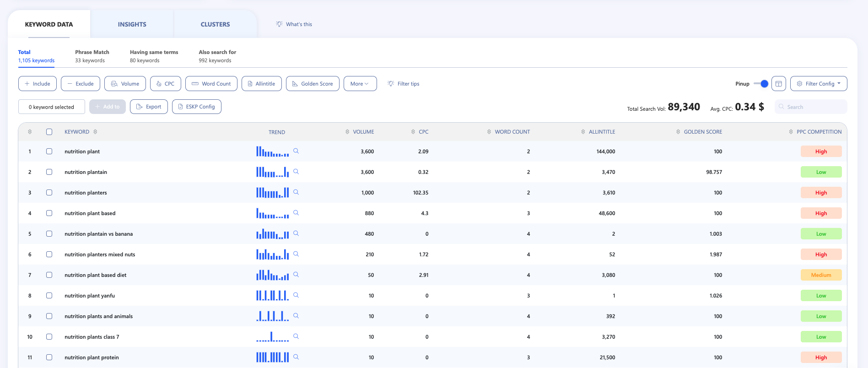
Task: Click the Export button
Action: point(149,107)
